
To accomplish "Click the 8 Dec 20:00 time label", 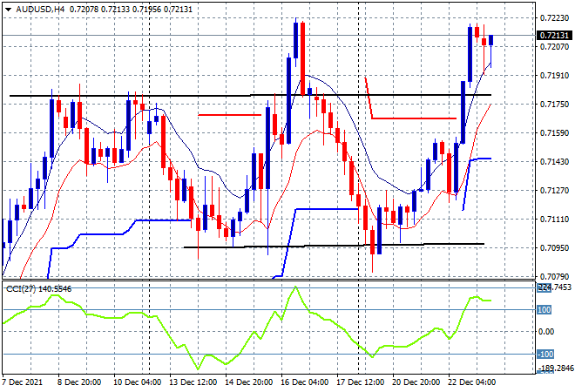I will pyautogui.click(x=78, y=382).
